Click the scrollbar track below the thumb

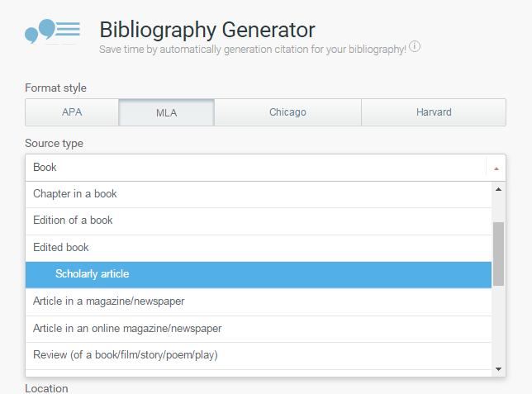[x=498, y=325]
